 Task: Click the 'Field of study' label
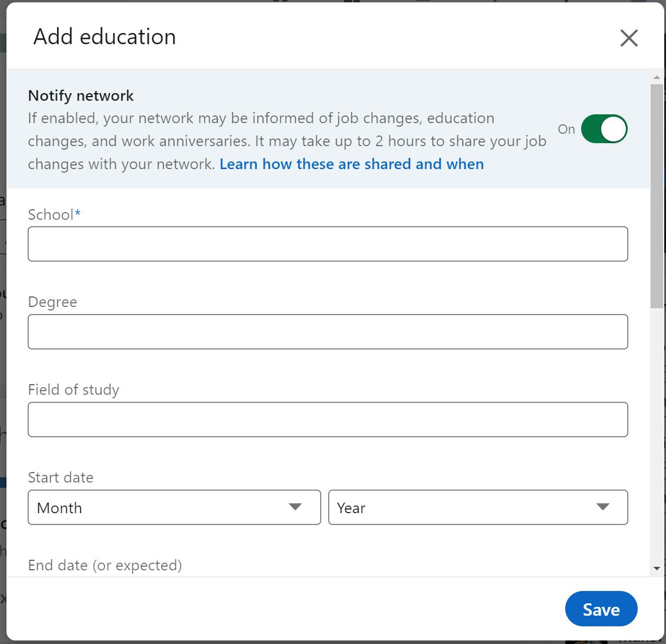tap(74, 390)
